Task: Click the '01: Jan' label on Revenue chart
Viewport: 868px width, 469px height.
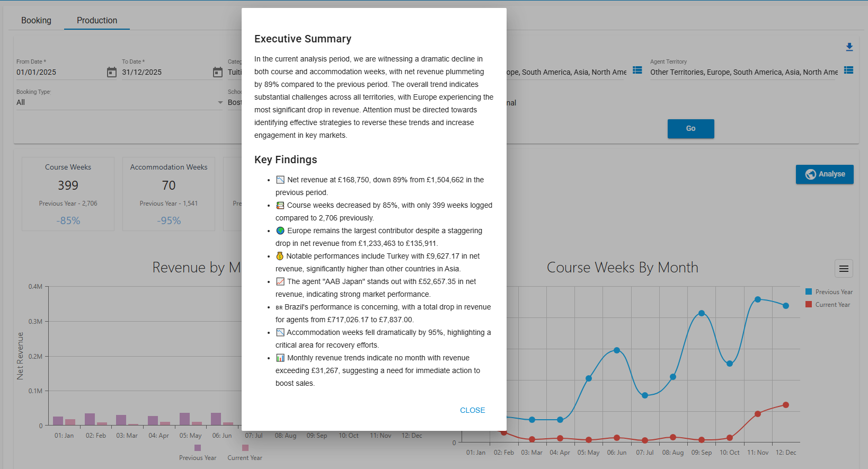Action: [64, 436]
